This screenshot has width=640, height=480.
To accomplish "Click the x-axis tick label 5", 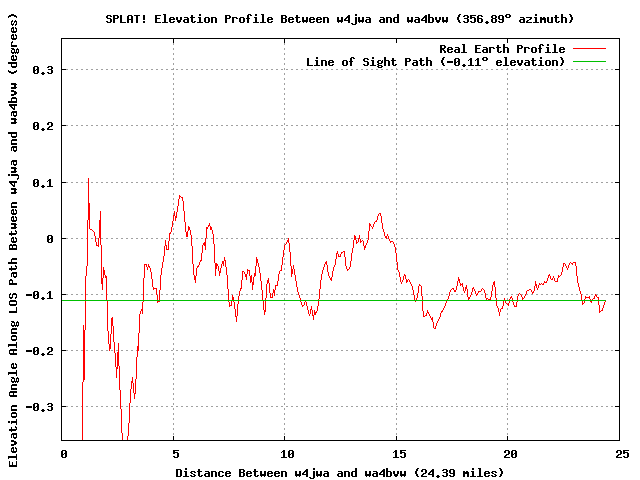I will [176, 454].
